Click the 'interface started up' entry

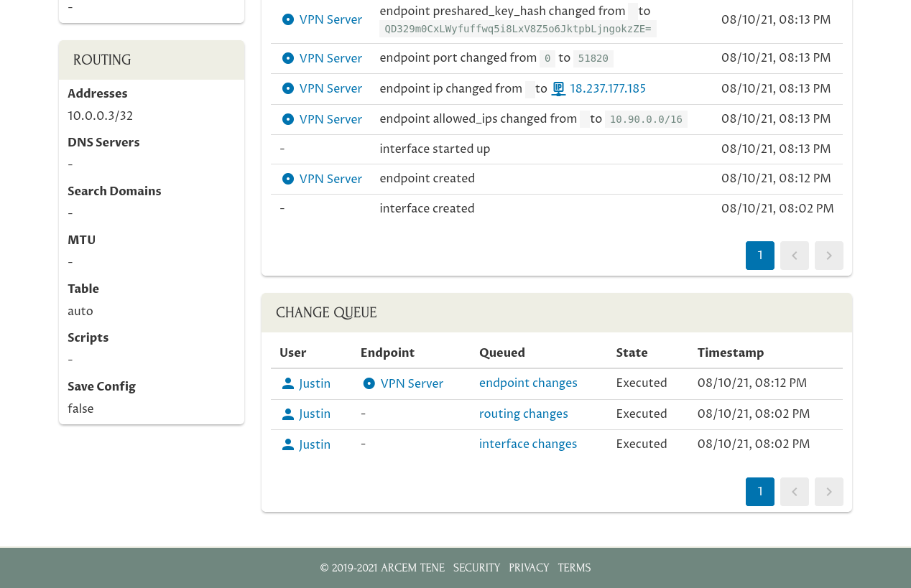click(x=435, y=149)
